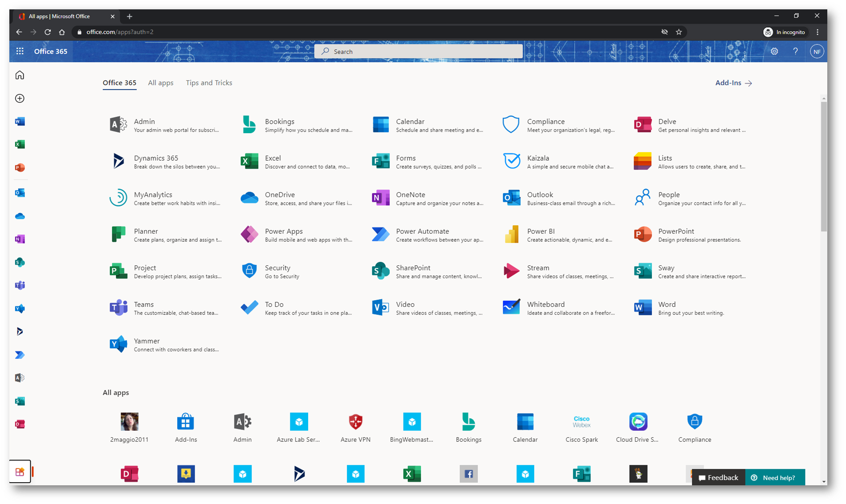Screen dimensions: 846x504
Task: Launch the Power Apps tile
Action: pyautogui.click(x=297, y=235)
